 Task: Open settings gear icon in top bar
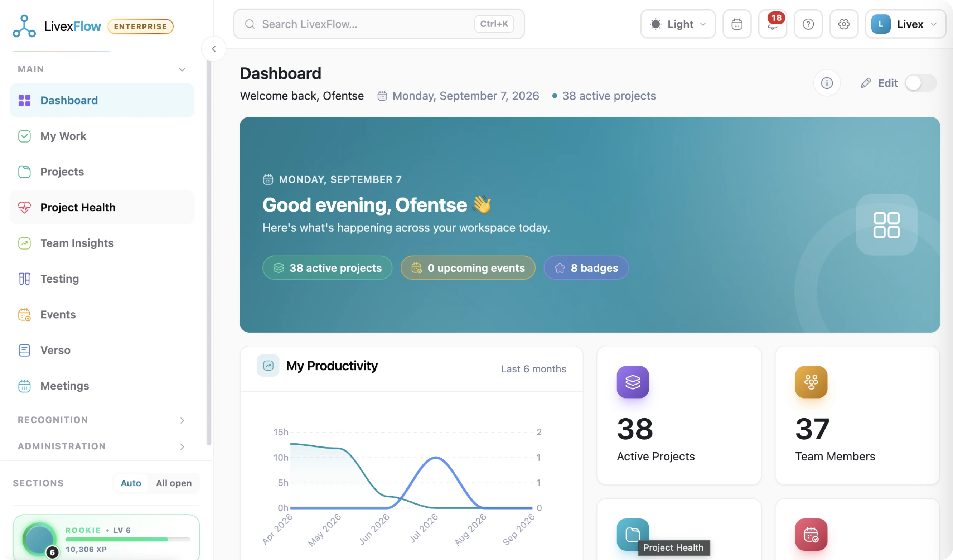[844, 24]
